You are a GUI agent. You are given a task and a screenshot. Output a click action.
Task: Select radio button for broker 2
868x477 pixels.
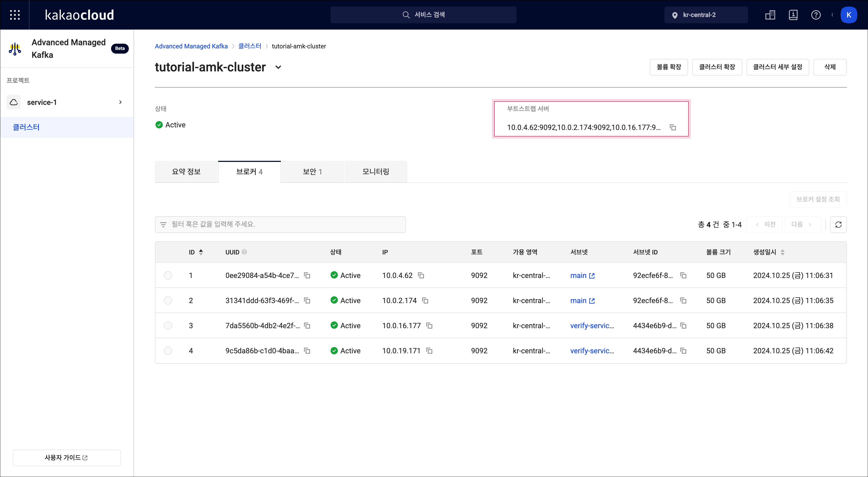(168, 300)
